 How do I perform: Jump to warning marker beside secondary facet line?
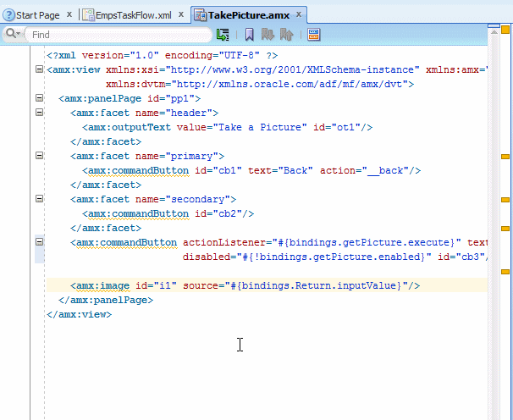[505, 200]
